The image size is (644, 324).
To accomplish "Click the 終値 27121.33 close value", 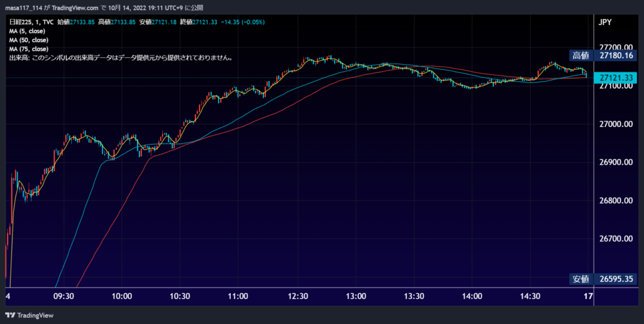I will tap(198, 22).
